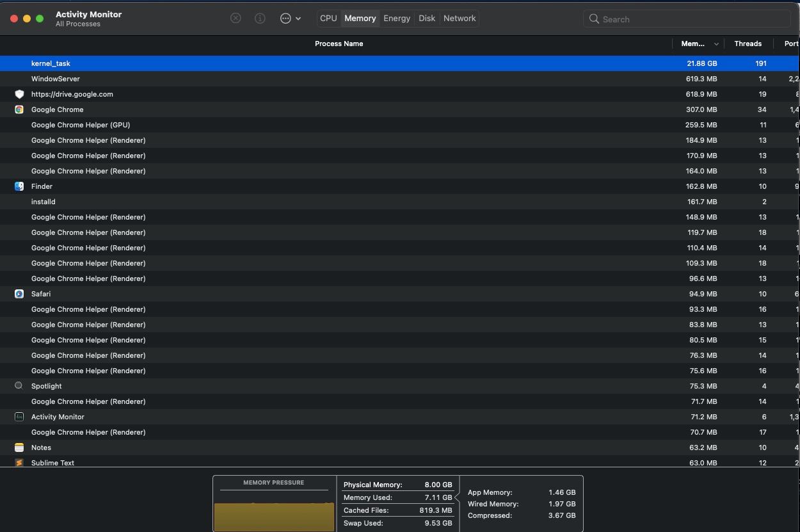Select the kernel_task process row
The height and width of the screenshot is (532, 800).
tap(400, 63)
